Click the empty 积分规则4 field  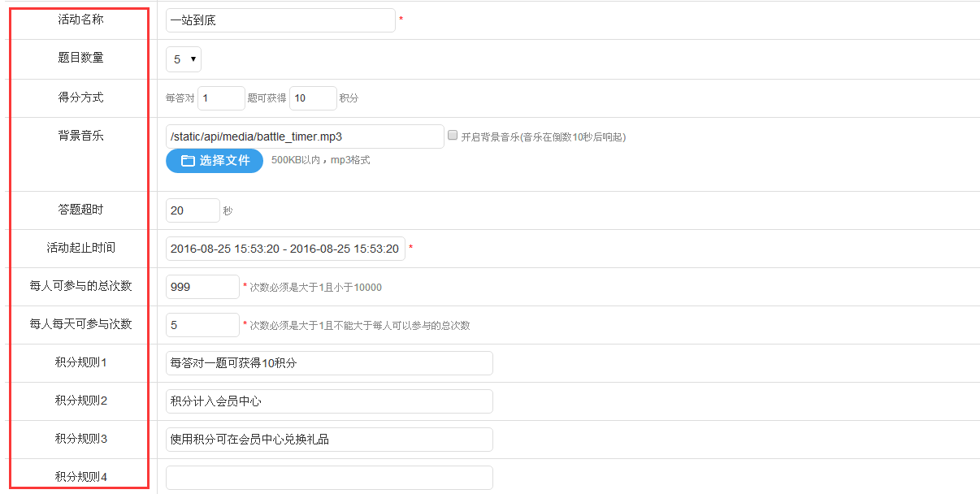pos(329,477)
